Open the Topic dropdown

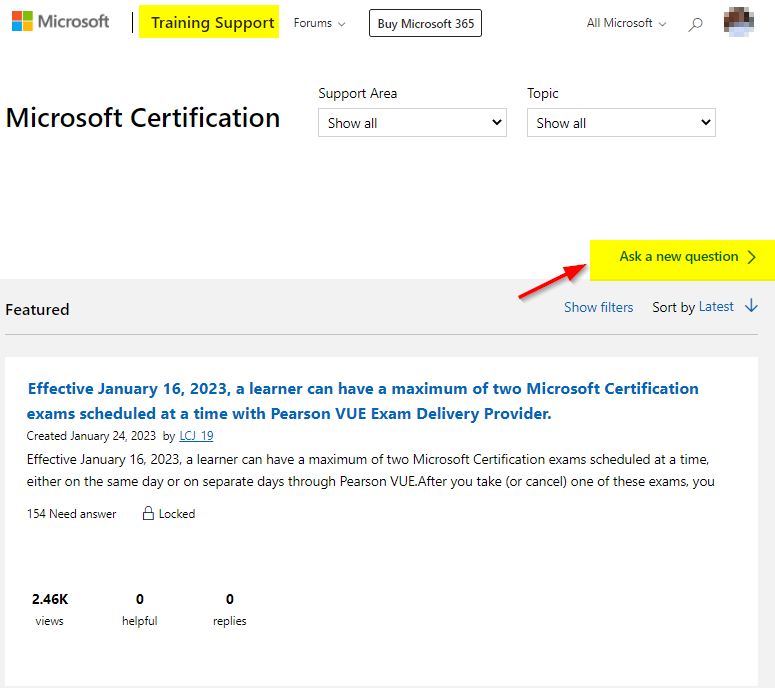click(621, 123)
